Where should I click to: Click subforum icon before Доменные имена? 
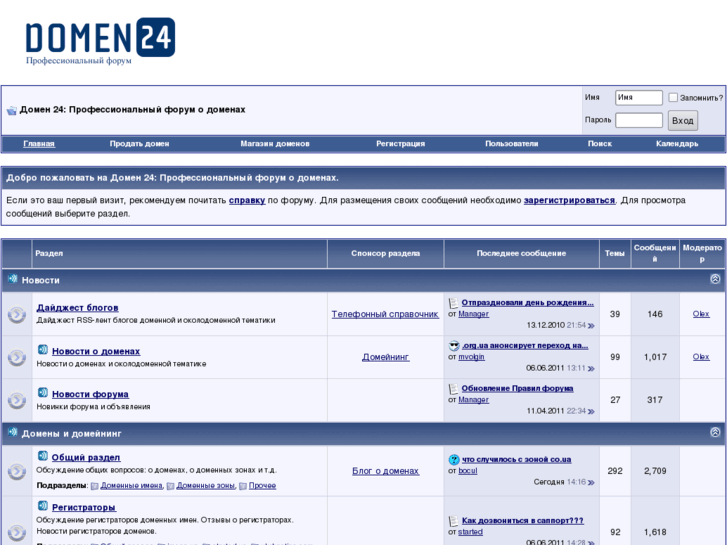point(95,486)
